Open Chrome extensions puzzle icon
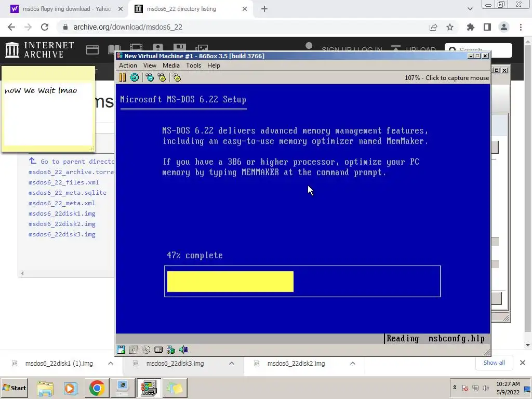 coord(471,27)
